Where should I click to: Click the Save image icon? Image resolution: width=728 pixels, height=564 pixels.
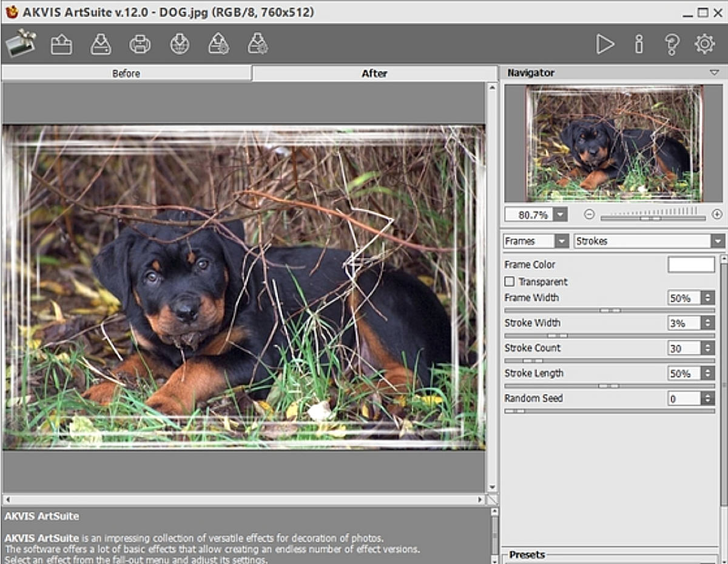(101, 44)
